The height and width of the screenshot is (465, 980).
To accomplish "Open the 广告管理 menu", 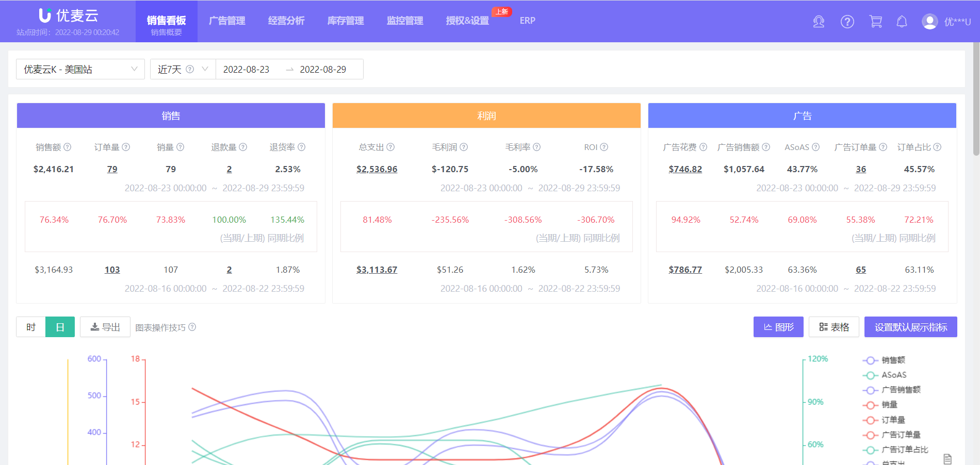I will coord(227,21).
